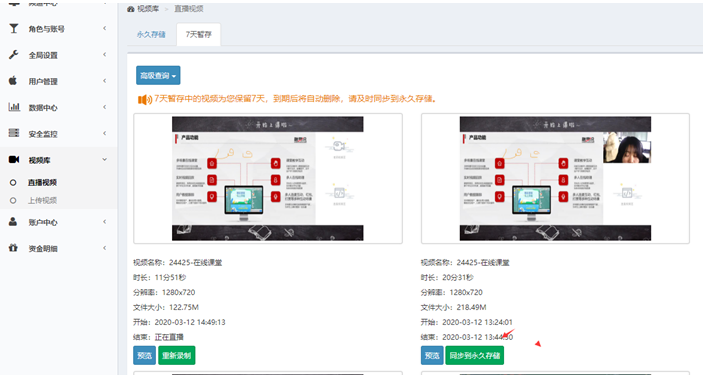
Task: Click the 安全监控 server icon
Action: click(x=14, y=133)
